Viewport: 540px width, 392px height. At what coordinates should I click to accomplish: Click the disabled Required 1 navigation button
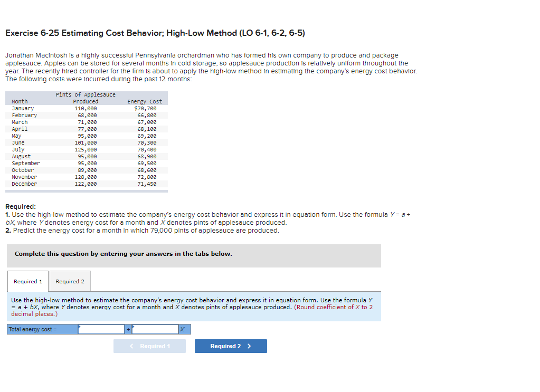click(x=149, y=346)
